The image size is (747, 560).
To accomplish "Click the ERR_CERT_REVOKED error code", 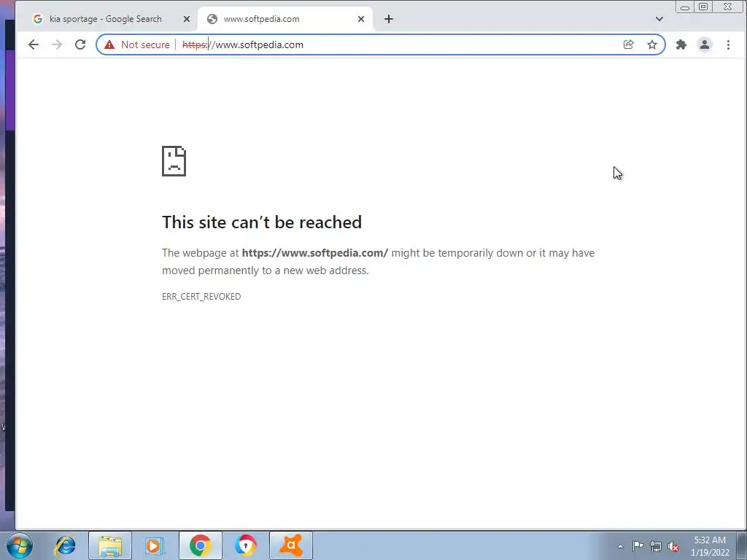I will (x=201, y=297).
